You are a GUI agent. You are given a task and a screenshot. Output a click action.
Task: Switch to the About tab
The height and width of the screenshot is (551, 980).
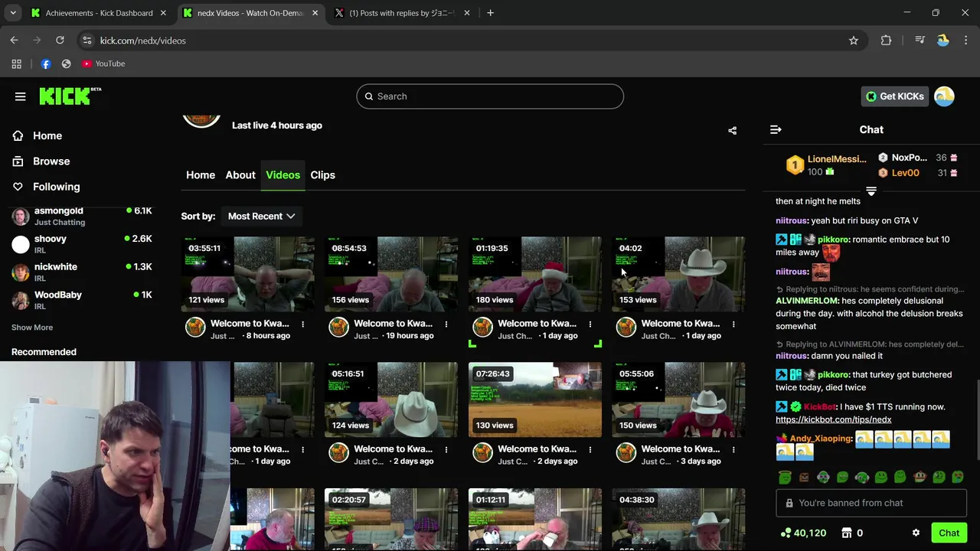(x=240, y=175)
